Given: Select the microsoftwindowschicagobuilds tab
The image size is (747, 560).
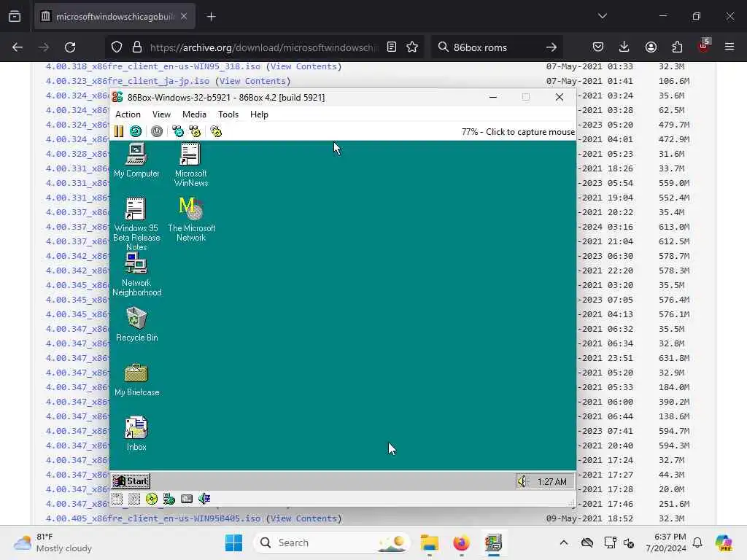Looking at the screenshot, I should [115, 17].
